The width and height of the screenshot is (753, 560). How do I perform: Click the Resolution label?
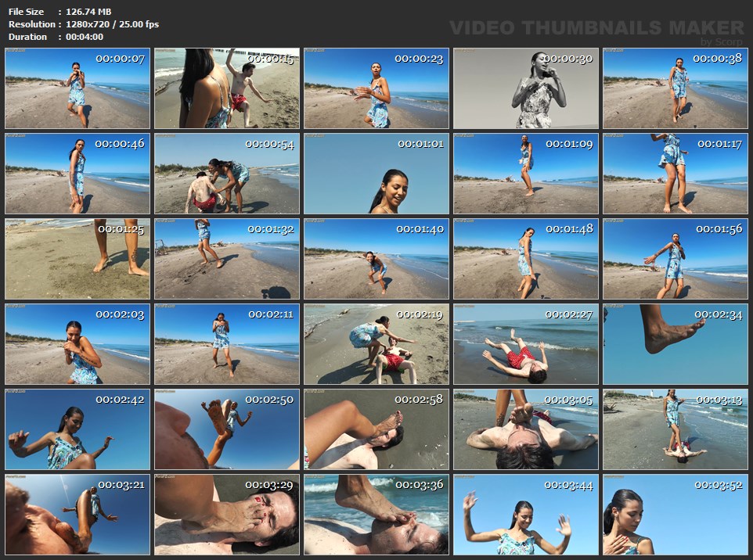point(31,24)
